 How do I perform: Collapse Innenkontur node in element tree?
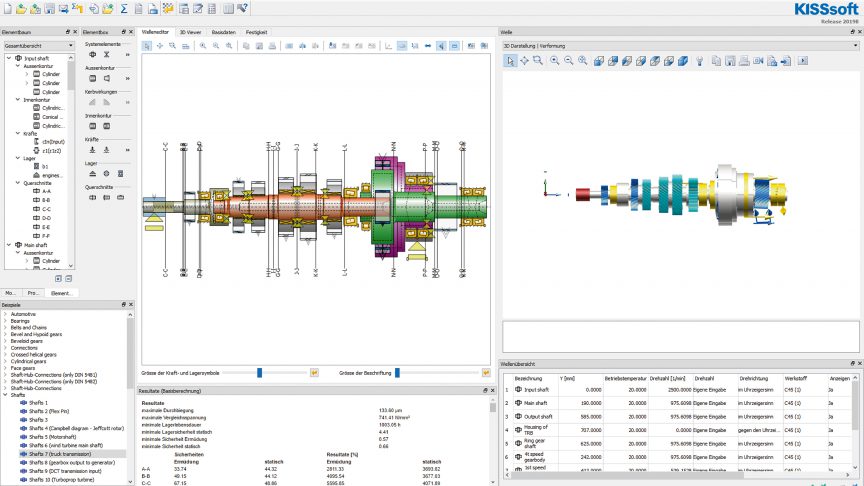click(18, 100)
